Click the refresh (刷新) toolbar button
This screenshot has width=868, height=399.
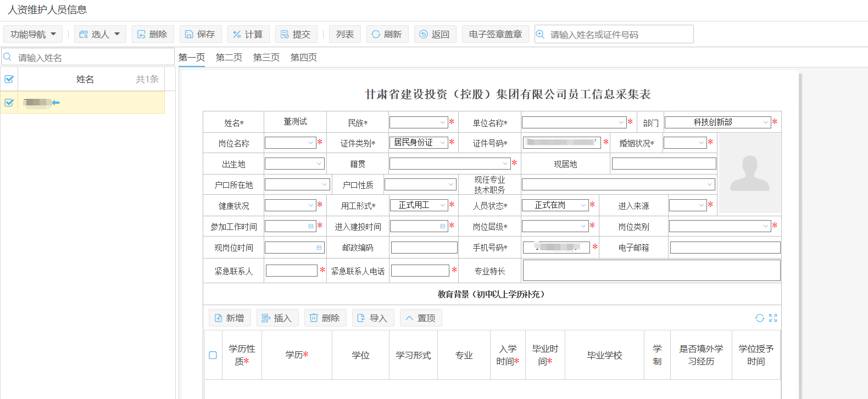[x=387, y=34]
